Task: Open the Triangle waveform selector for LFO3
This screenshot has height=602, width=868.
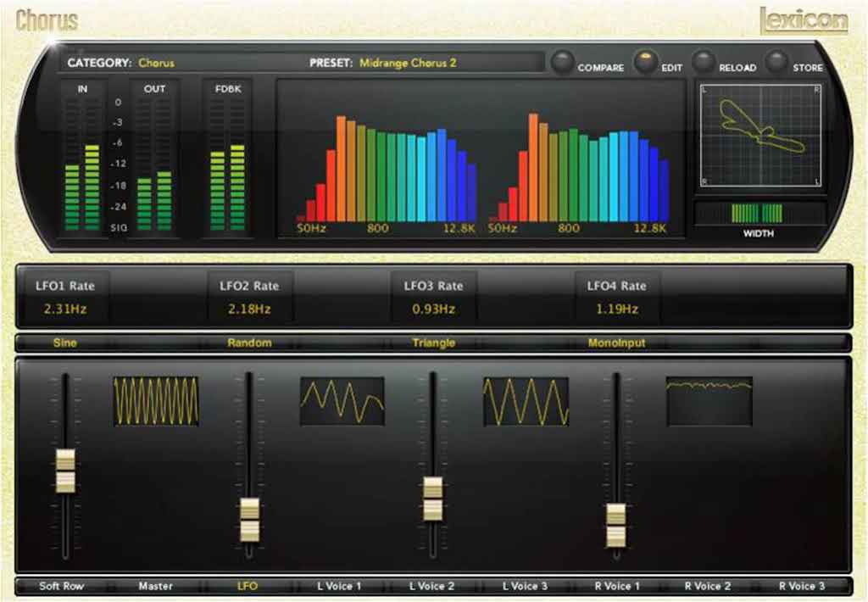Action: click(x=434, y=343)
